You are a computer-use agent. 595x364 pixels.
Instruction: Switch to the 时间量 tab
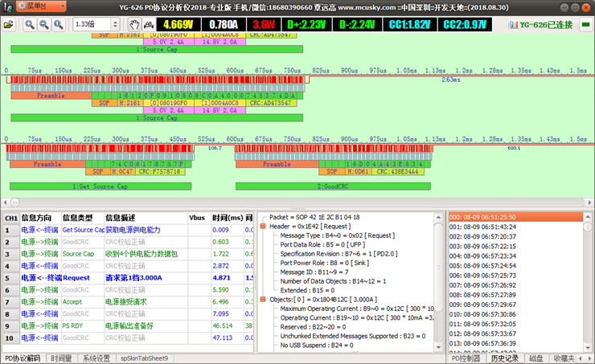pyautogui.click(x=61, y=358)
